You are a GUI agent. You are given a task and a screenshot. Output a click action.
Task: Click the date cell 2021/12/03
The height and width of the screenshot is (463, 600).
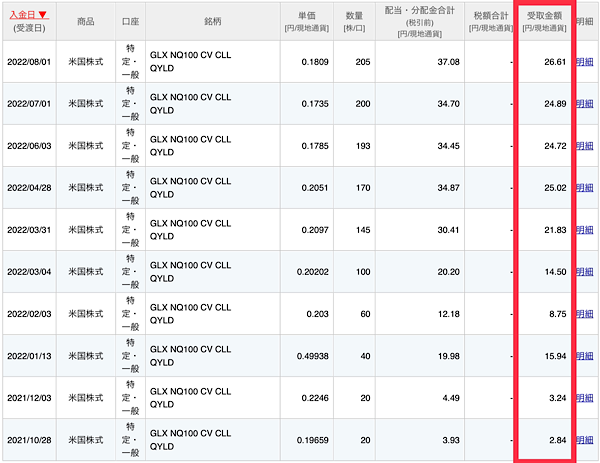(29, 398)
